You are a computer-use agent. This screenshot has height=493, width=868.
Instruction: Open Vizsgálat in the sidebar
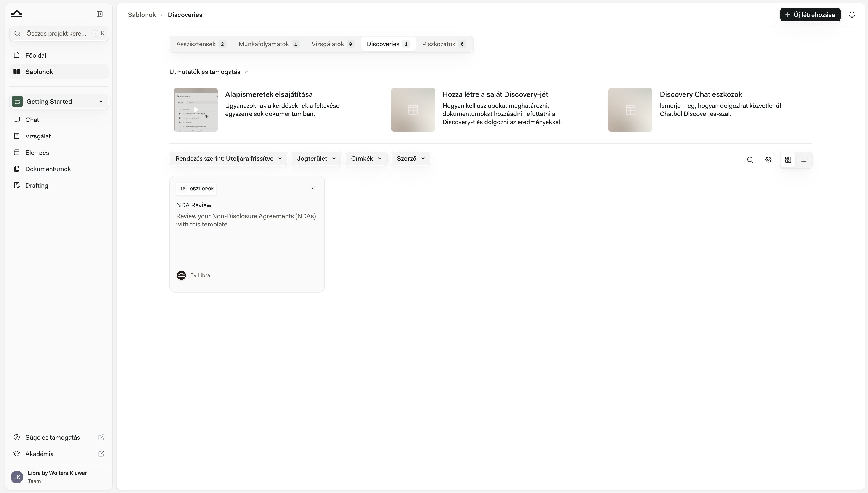59,136
